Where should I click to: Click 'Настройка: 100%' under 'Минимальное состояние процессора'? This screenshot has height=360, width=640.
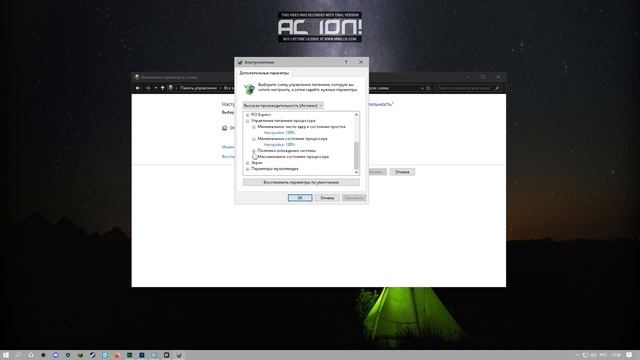tap(279, 144)
